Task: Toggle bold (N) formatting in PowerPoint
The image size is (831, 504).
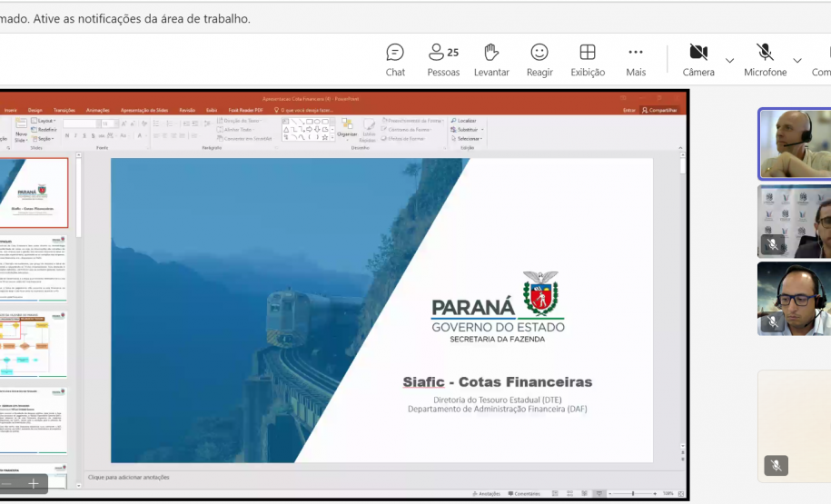Action: (67, 135)
